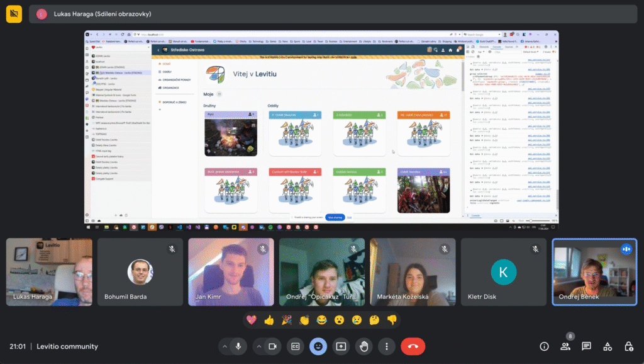The width and height of the screenshot is (644, 364).
Task: Send the surprised face reaction
Action: click(339, 319)
